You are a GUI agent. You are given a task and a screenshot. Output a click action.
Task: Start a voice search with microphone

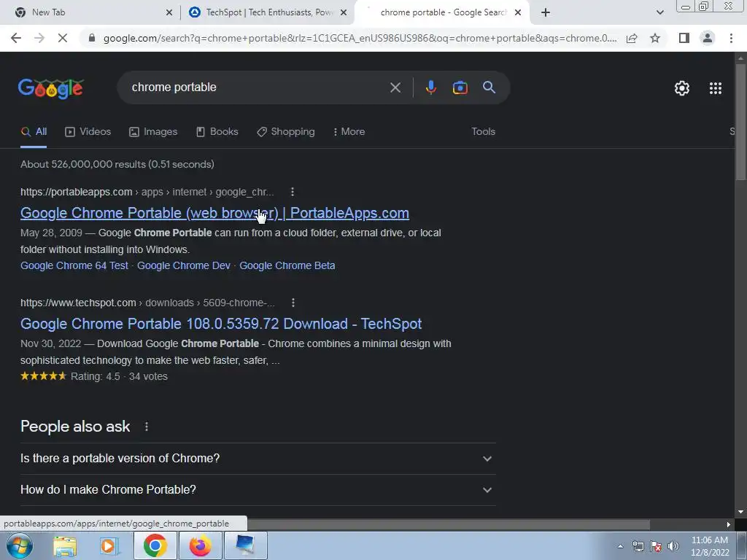[430, 87]
